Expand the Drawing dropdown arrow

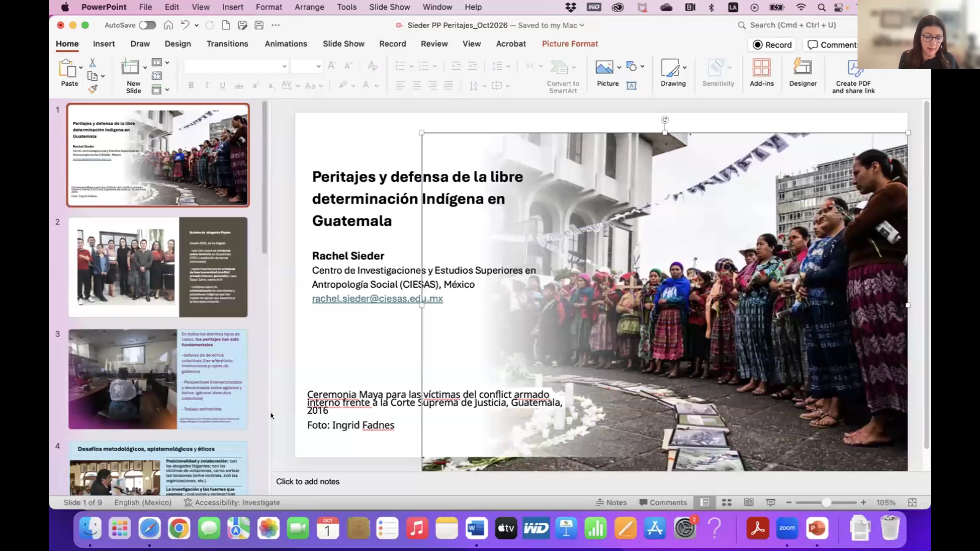(x=684, y=68)
